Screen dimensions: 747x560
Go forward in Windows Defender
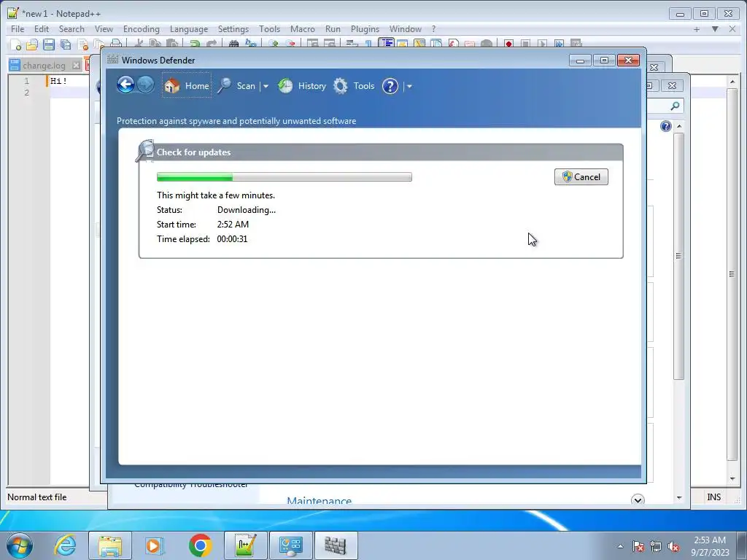point(145,85)
